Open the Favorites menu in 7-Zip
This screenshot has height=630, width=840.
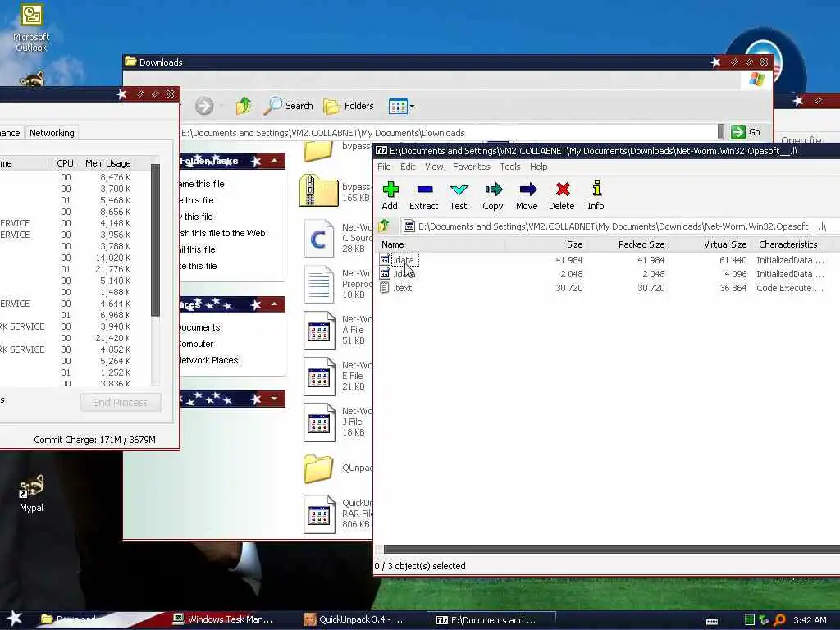tap(472, 167)
